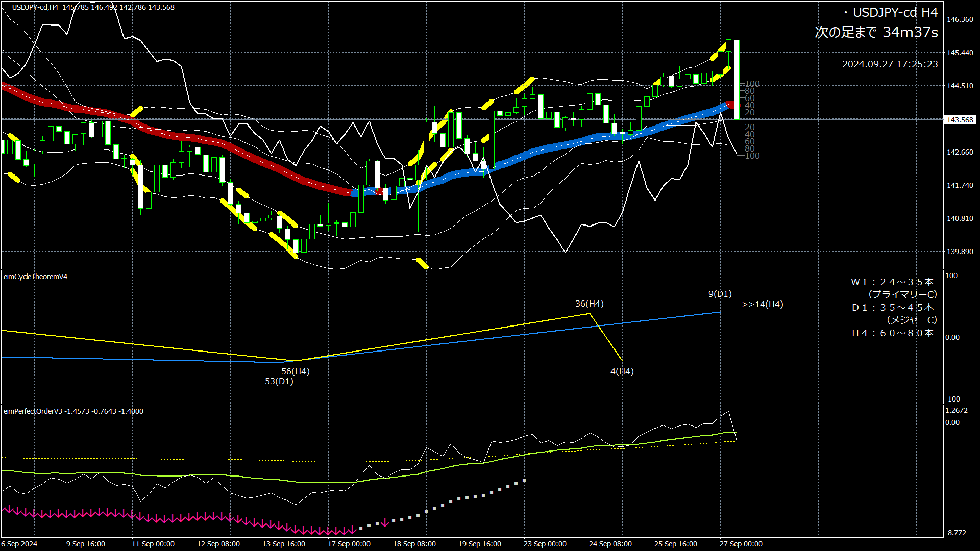The width and height of the screenshot is (980, 551).
Task: Click the eimCycleTheoremV4 indicator label
Action: (x=35, y=277)
